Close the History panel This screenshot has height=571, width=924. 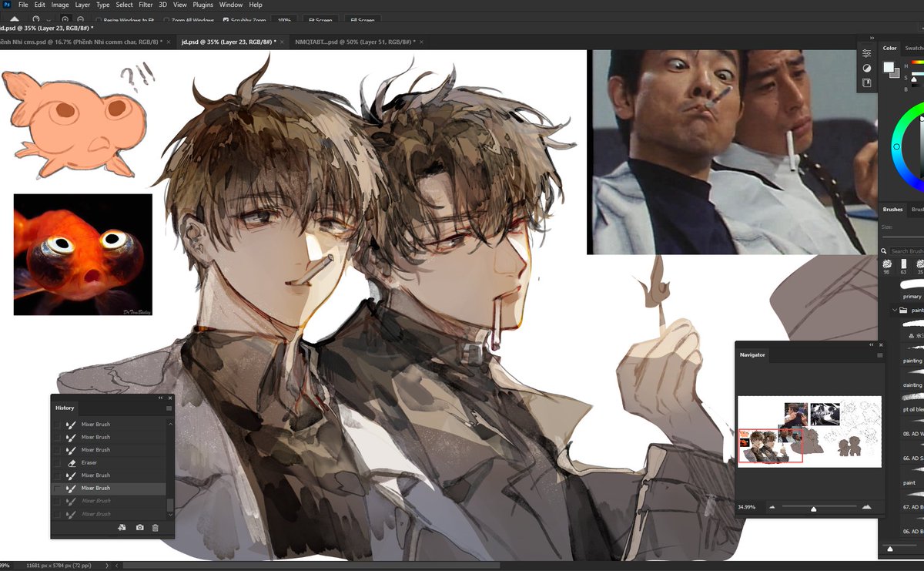point(170,398)
